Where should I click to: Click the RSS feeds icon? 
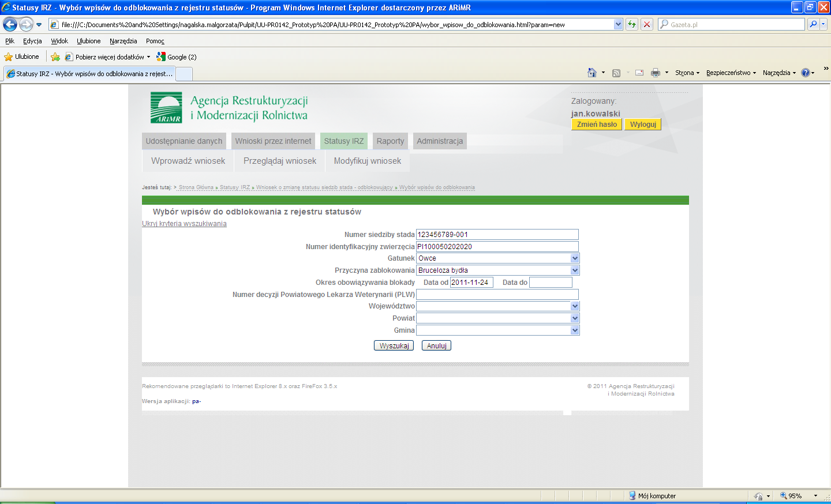click(x=616, y=73)
